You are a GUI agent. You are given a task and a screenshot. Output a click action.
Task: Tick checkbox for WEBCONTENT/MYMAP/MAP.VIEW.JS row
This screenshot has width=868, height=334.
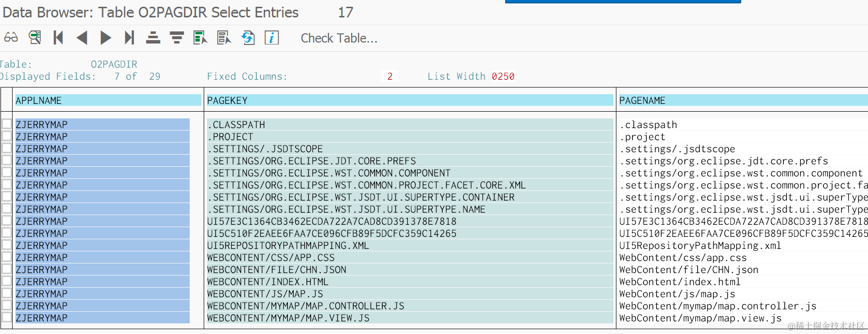tap(7, 317)
